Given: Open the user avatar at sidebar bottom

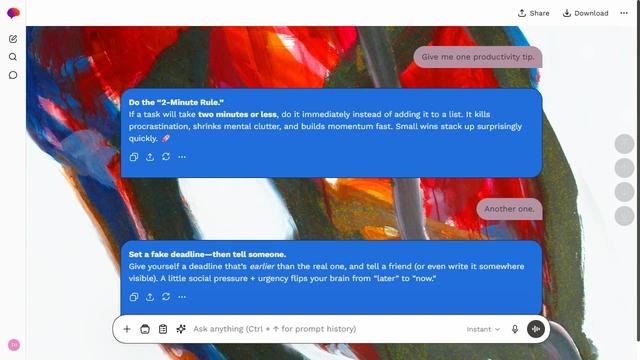Looking at the screenshot, I should coord(14,345).
